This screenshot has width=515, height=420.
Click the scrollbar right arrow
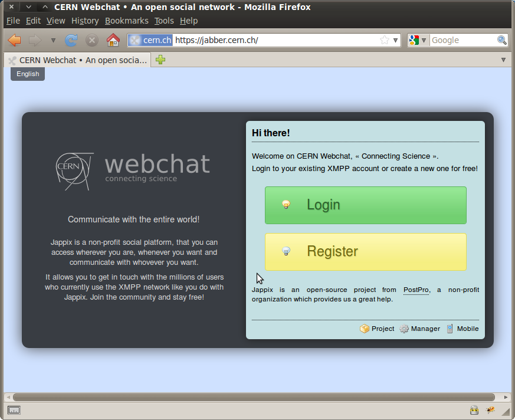coord(506,397)
